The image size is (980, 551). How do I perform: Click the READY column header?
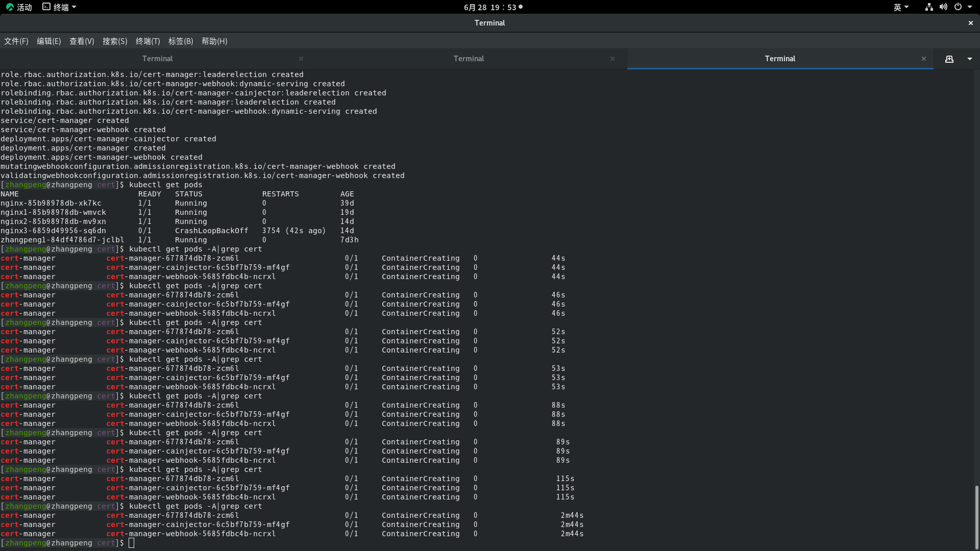coord(150,194)
